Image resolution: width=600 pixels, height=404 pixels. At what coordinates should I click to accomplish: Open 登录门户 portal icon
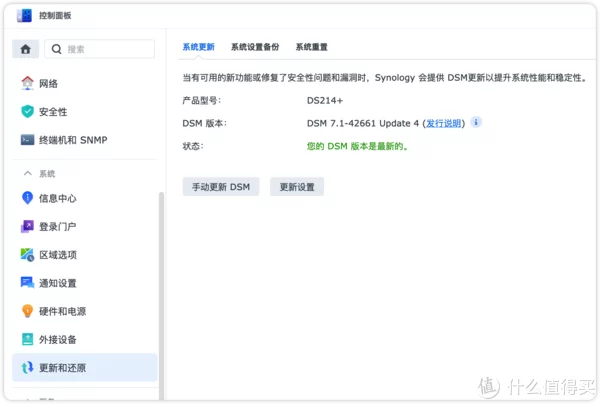coord(27,226)
